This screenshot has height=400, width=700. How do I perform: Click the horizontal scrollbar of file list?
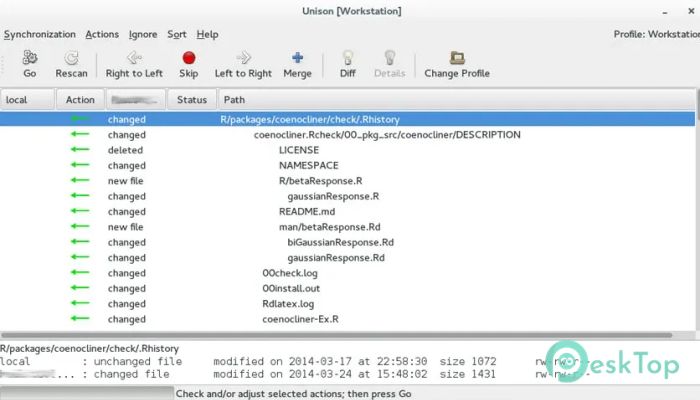coord(337,335)
